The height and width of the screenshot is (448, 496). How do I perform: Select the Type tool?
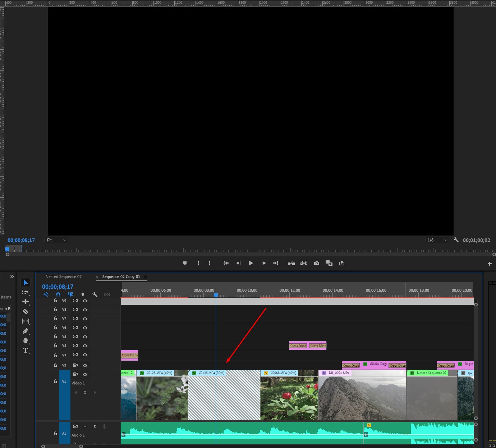point(25,351)
